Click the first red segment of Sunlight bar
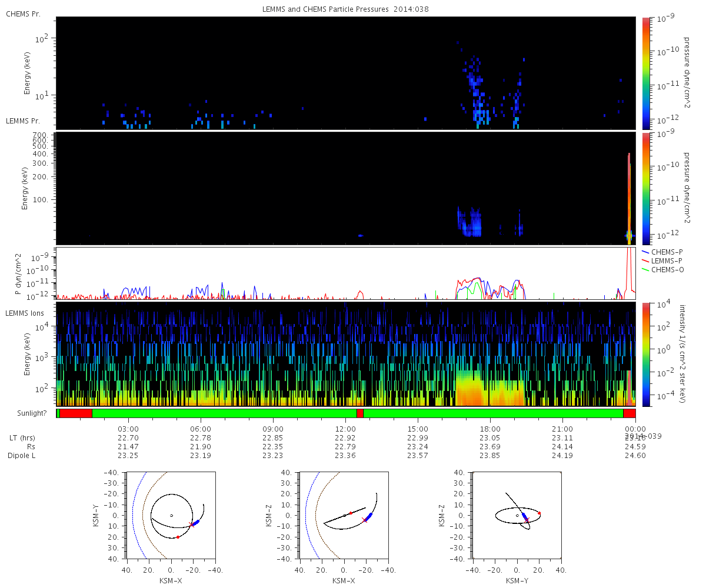Screen dimensions: 706x588 (x=76, y=413)
